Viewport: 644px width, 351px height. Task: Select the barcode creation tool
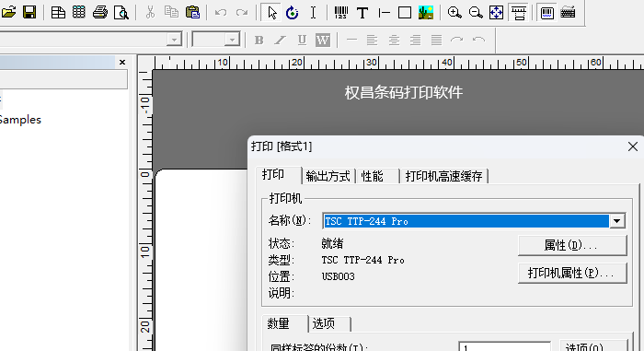click(x=341, y=13)
